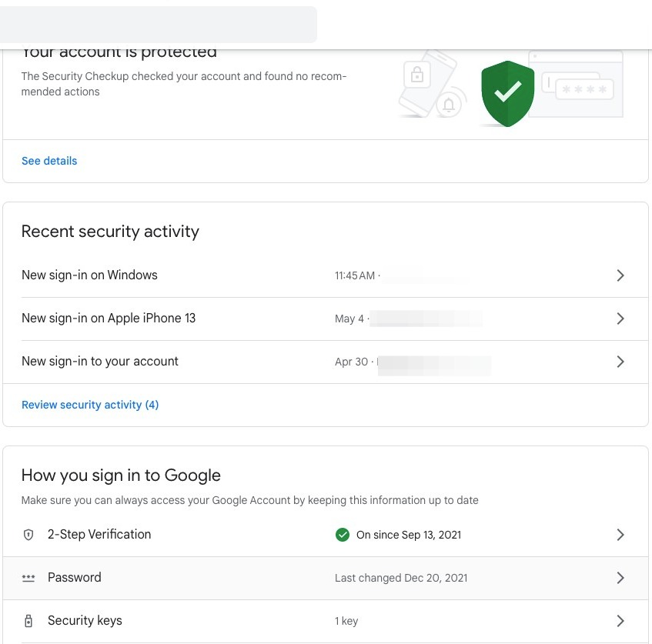Screen dimensions: 652x644
Task: Click the bell notification illustration
Action: pyautogui.click(x=449, y=105)
